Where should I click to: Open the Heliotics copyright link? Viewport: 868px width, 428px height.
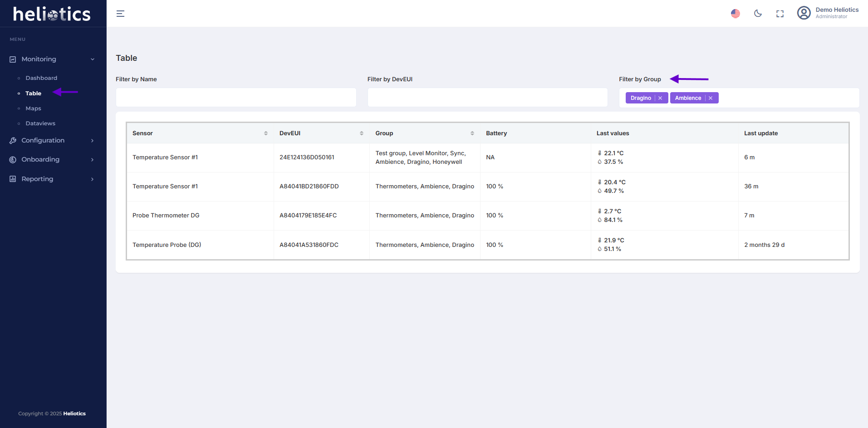[74, 413]
